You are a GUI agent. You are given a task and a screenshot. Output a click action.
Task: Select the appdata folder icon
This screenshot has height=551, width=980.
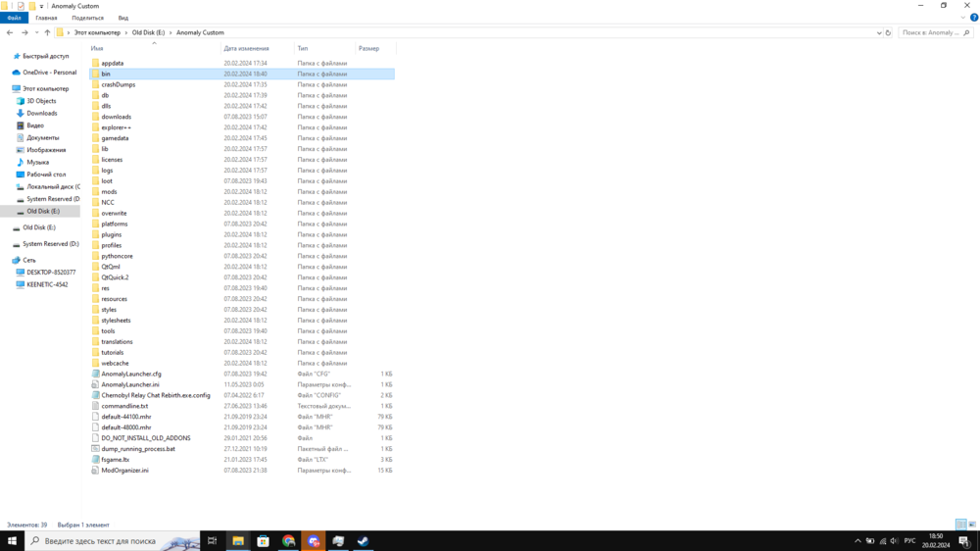(x=95, y=63)
